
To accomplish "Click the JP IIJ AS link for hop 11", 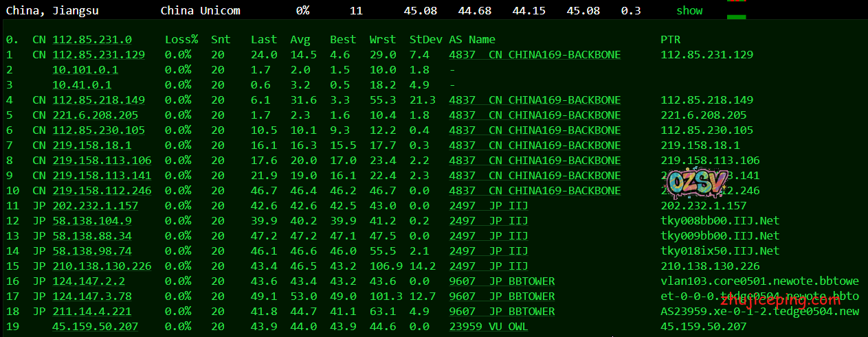I will click(489, 206).
